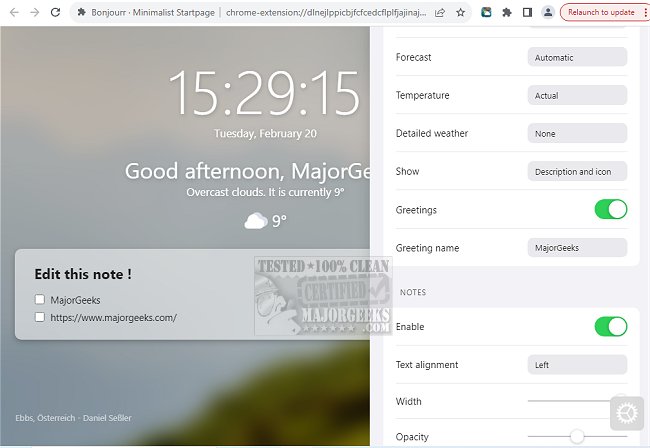Go forward with the browser forward arrow
Screen dimensions: 650x448
35,12
